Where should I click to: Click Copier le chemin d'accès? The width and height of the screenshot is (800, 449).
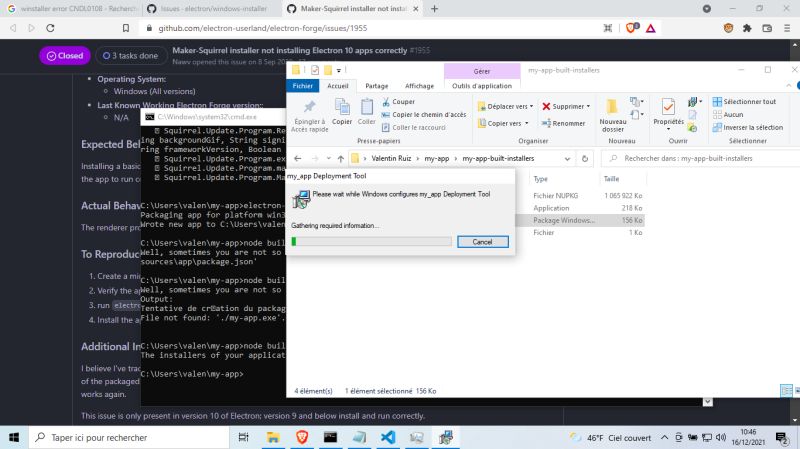(x=424, y=114)
